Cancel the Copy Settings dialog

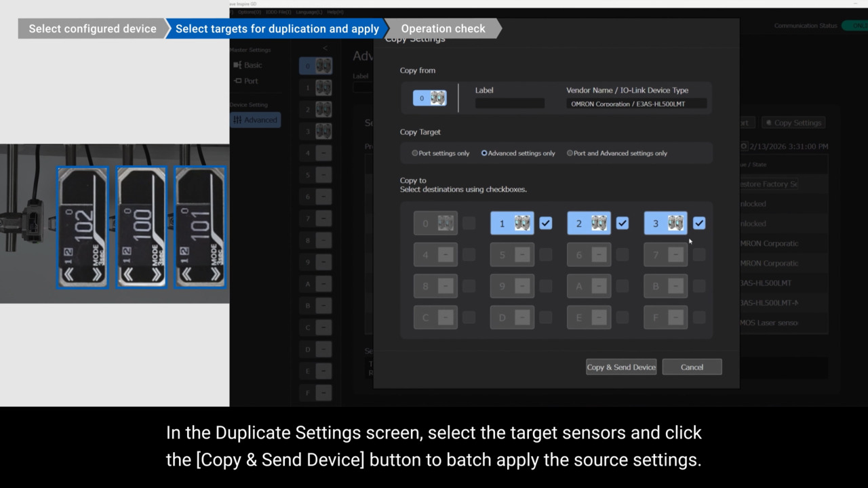692,367
